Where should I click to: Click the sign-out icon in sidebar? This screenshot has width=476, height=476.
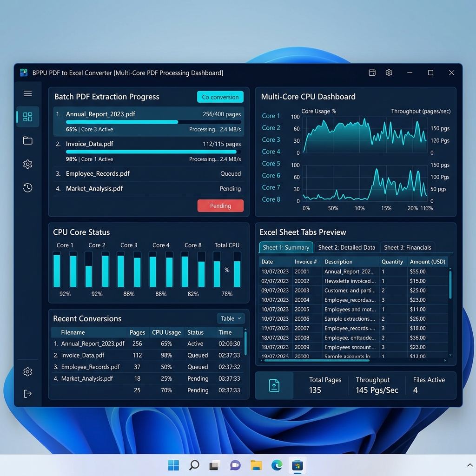(x=27, y=394)
